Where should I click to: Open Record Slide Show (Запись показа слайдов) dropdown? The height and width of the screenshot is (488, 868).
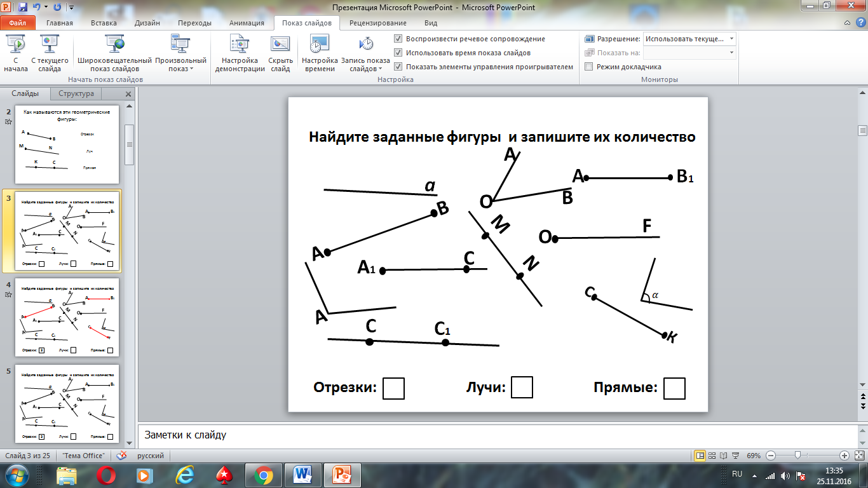(365, 55)
